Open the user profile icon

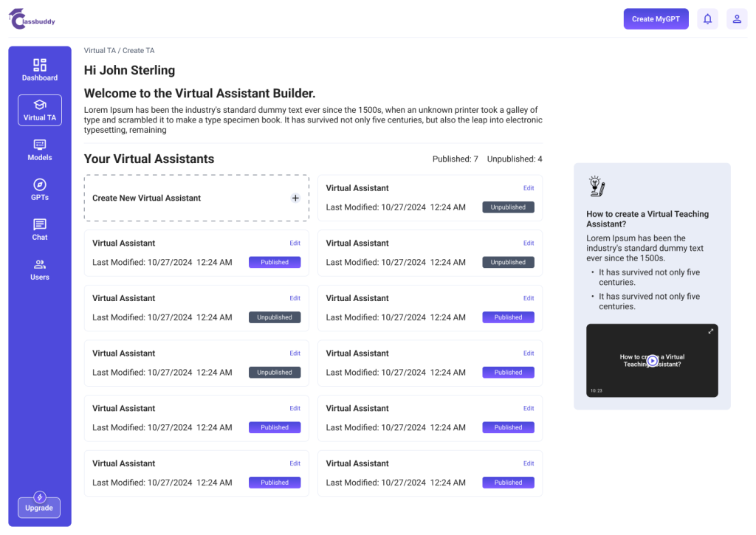pos(736,19)
